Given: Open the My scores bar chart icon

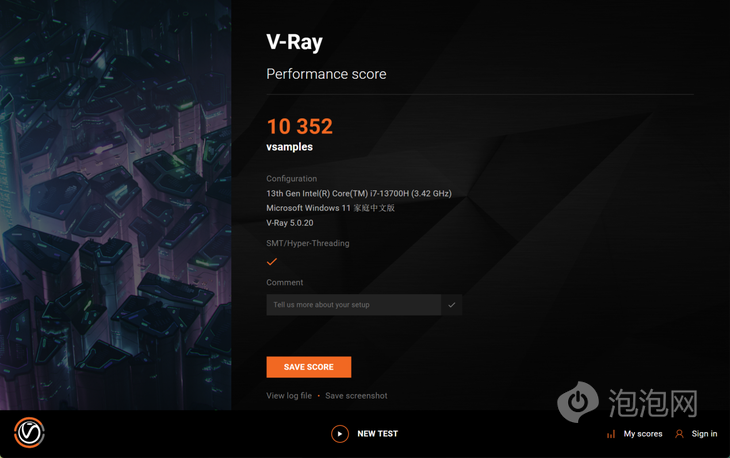Looking at the screenshot, I should (611, 434).
